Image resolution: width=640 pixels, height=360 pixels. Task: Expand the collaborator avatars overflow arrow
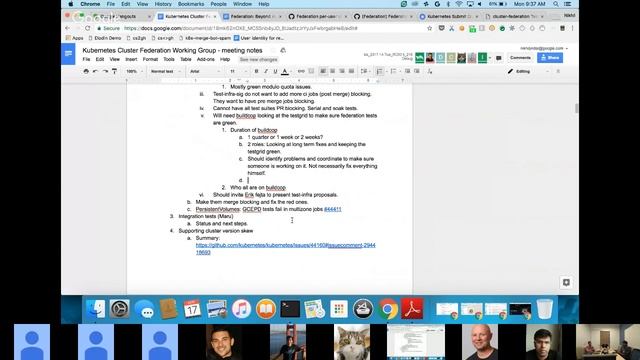(x=490, y=58)
